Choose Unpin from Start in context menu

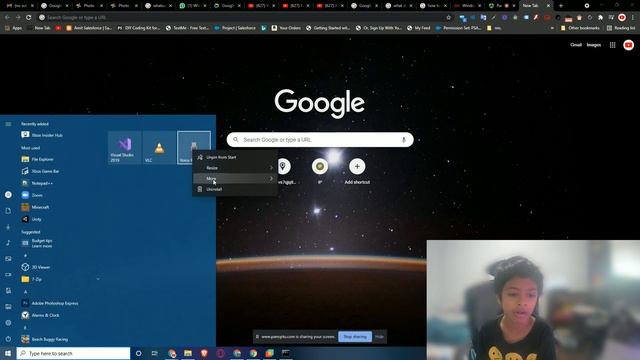pos(235,157)
